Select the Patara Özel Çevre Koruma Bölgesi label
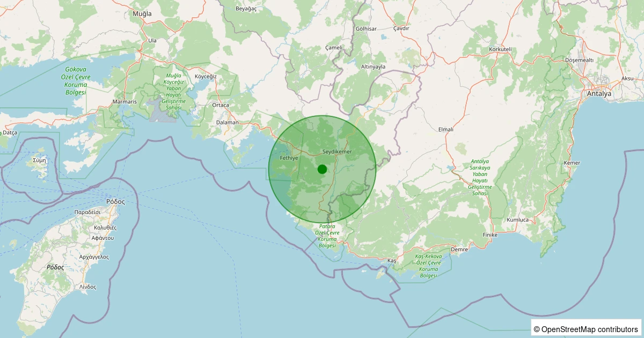This screenshot has height=338, width=644. tap(327, 236)
